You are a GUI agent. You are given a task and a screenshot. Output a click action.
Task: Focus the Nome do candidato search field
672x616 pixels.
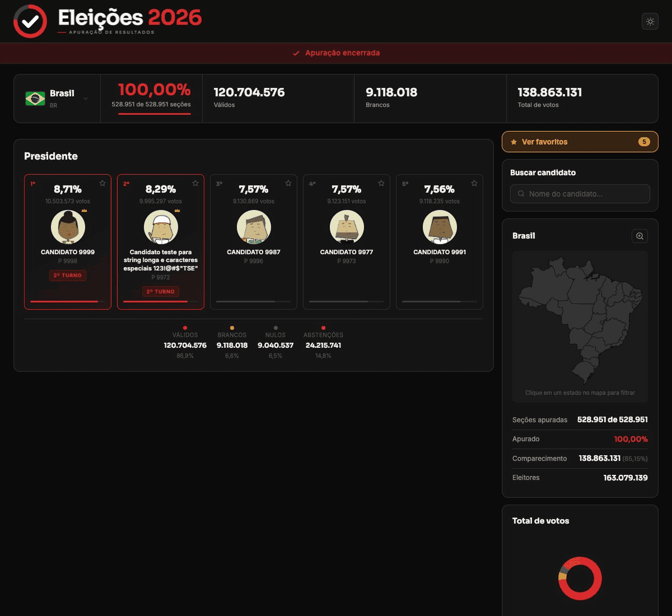click(x=580, y=194)
